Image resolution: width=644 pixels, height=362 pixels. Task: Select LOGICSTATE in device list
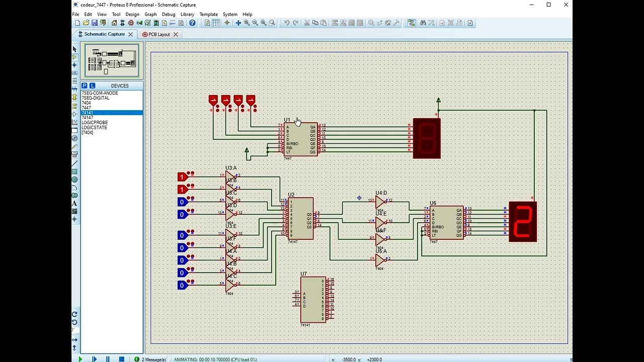[x=112, y=128]
